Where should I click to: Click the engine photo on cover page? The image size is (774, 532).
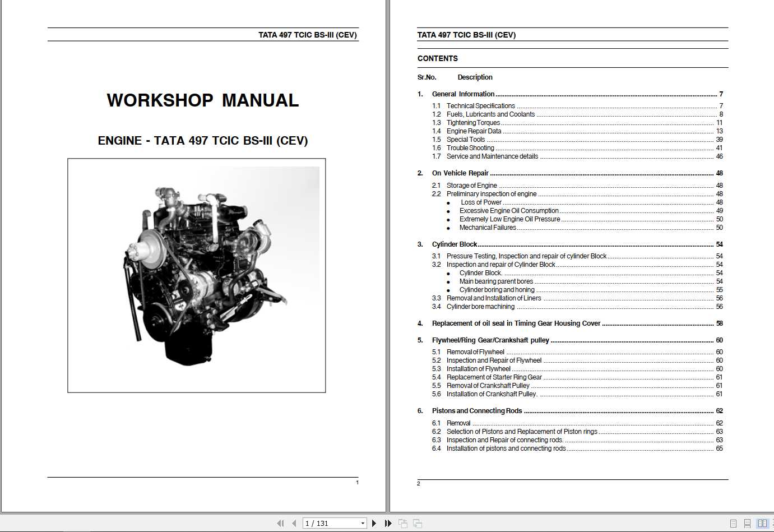[196, 275]
